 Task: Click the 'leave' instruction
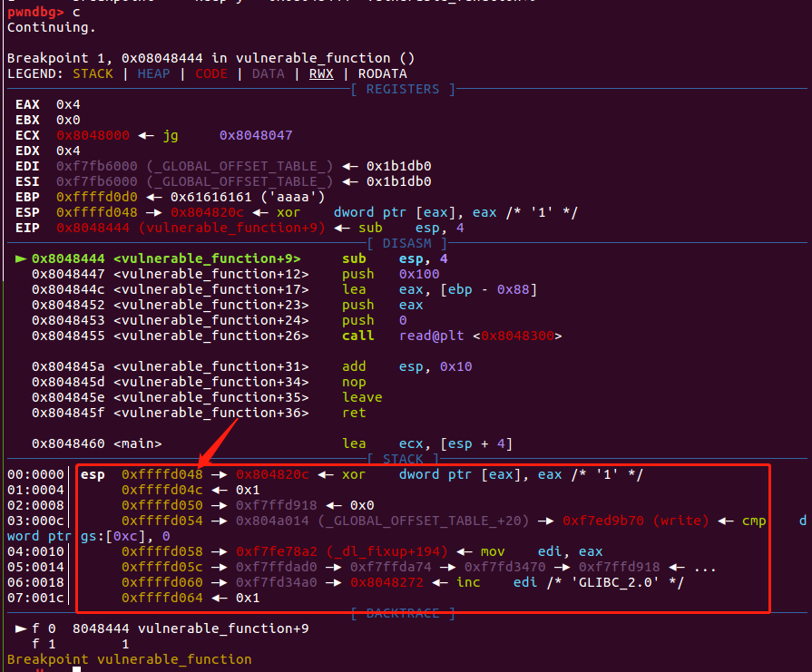pos(362,397)
